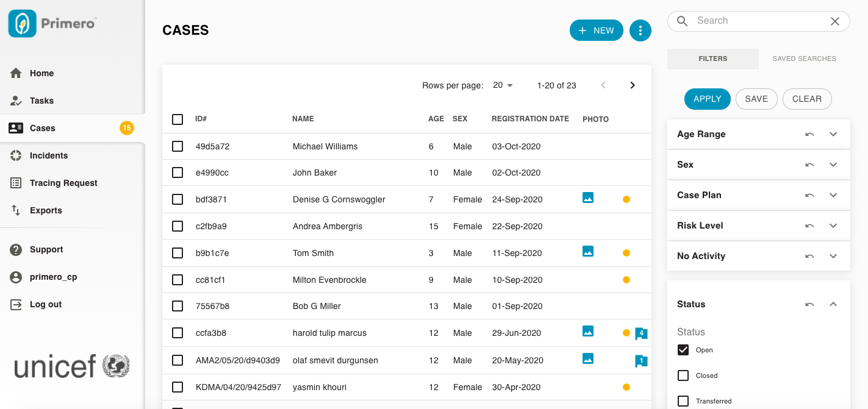Collapse the Status filter

coord(833,304)
